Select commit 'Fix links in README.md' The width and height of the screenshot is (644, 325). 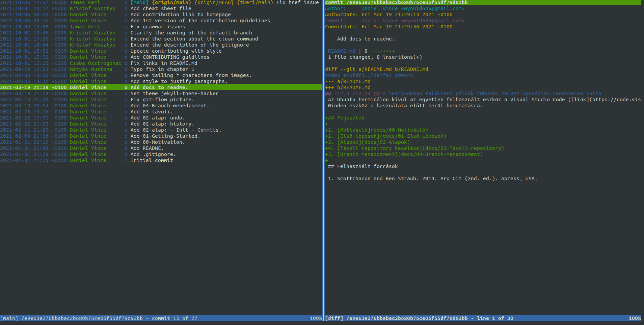pos(164,63)
